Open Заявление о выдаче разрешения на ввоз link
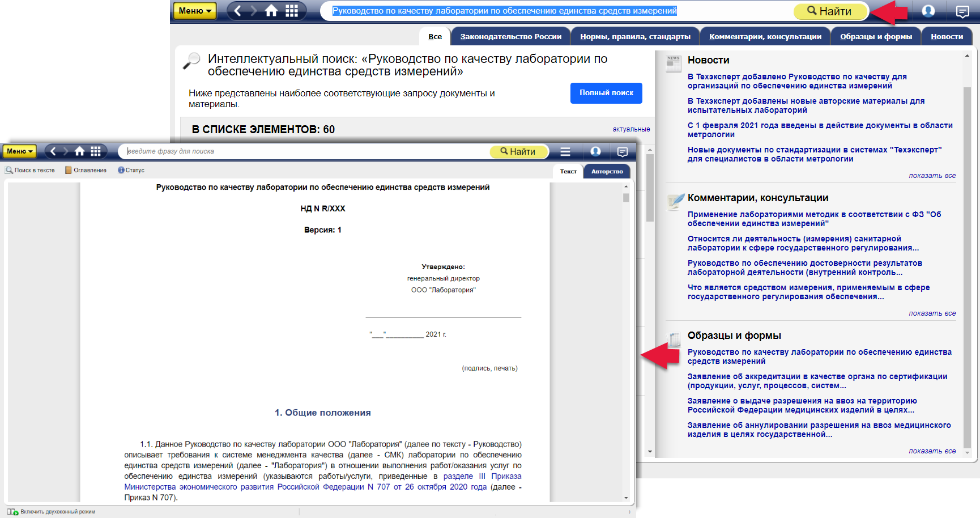Screen dimensions: 980x518 pos(802,405)
